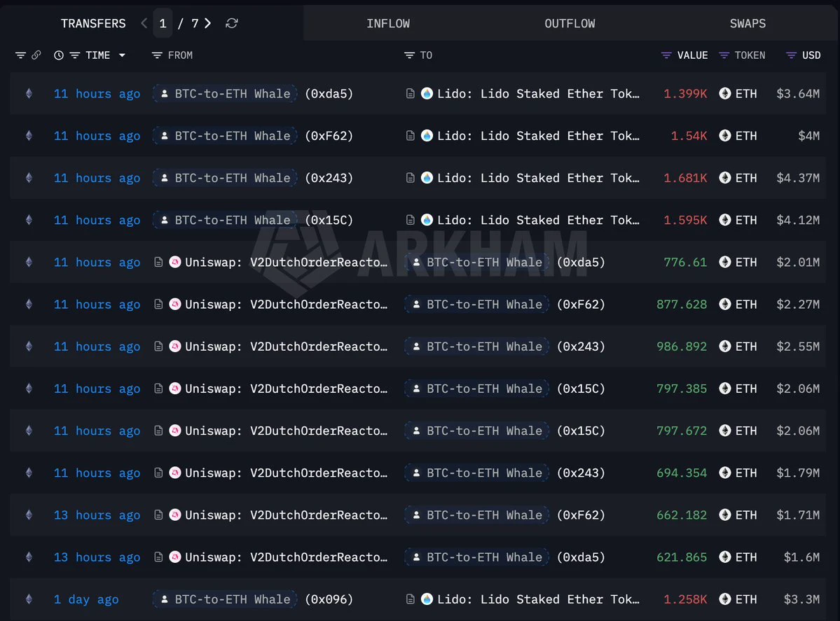The width and height of the screenshot is (840, 621).
Task: Select the value 797.385
Action: click(x=682, y=389)
